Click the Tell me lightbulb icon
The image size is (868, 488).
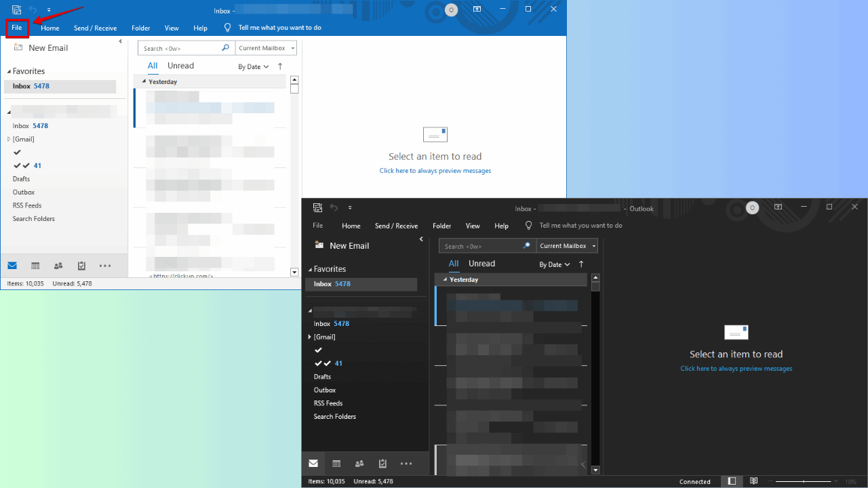[x=227, y=27]
